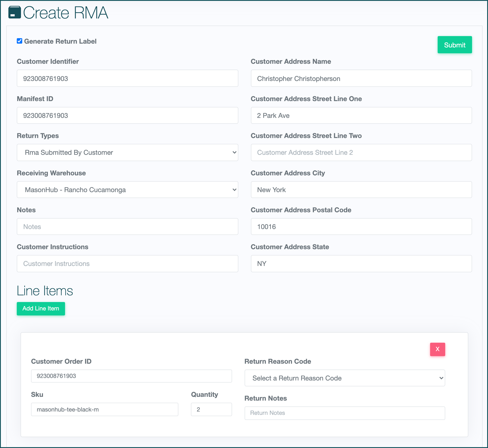Screen dimensions: 488x448
Task: Open Return Reason Code dropdown
Action: tap(345, 378)
